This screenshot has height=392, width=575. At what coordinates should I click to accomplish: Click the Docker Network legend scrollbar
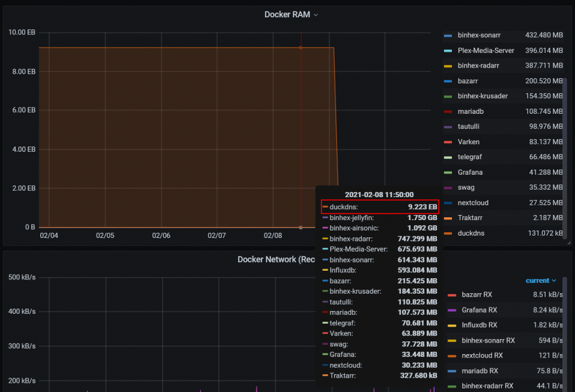565,335
